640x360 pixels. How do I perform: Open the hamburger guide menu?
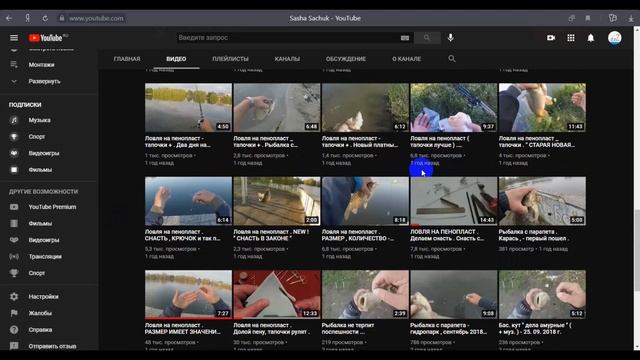14,38
